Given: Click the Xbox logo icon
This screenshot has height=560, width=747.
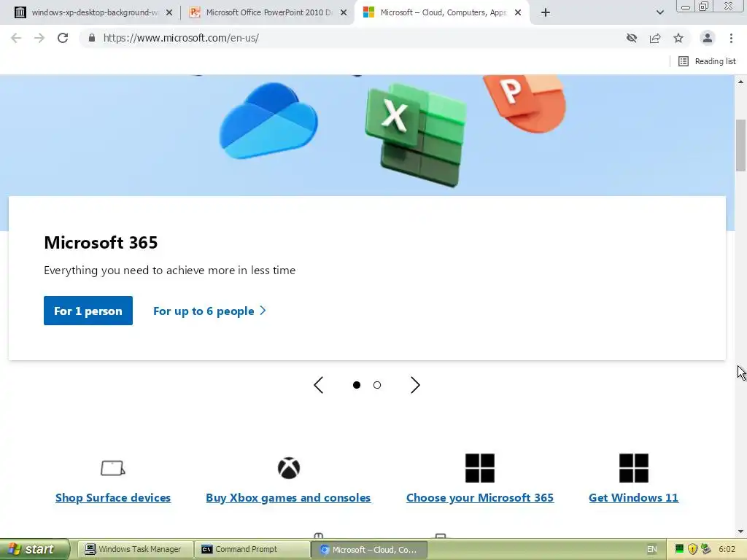Looking at the screenshot, I should [x=289, y=468].
